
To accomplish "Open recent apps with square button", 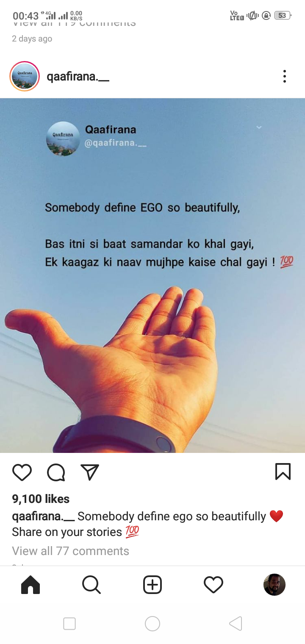I will 69,624.
